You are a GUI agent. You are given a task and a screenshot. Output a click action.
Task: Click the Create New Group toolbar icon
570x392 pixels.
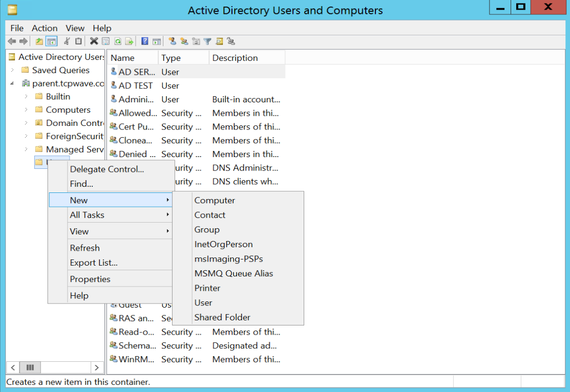click(184, 41)
